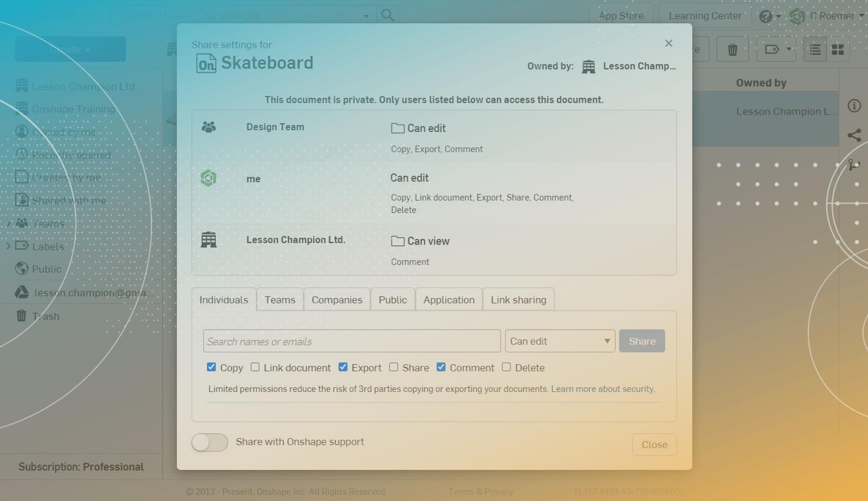The width and height of the screenshot is (868, 501).
Task: Switch to list view icon
Action: coord(815,50)
